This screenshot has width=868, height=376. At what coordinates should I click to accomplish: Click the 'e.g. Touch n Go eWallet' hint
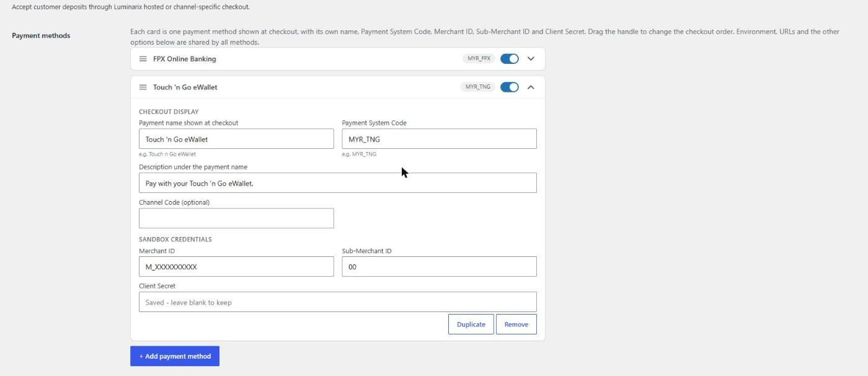click(167, 154)
